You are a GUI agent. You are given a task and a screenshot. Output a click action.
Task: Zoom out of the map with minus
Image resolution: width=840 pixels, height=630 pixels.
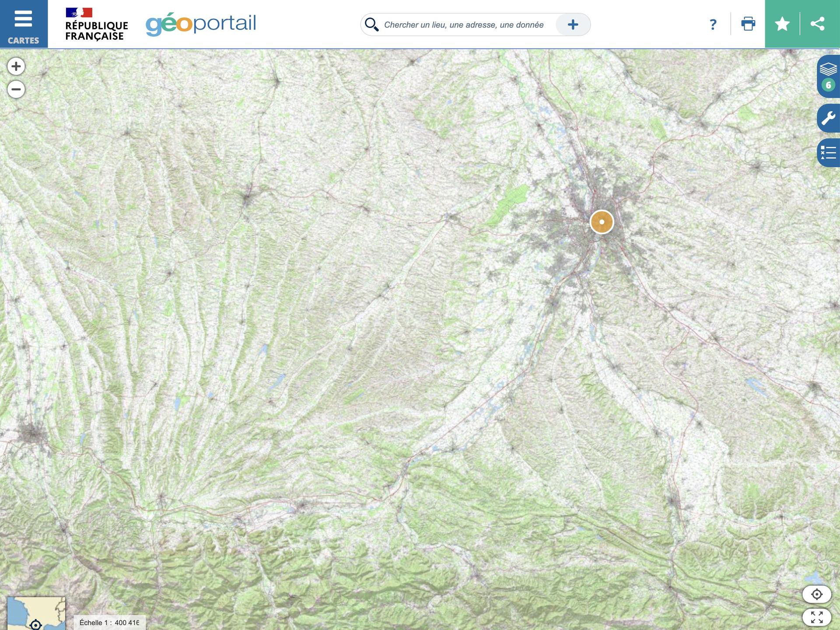click(16, 90)
